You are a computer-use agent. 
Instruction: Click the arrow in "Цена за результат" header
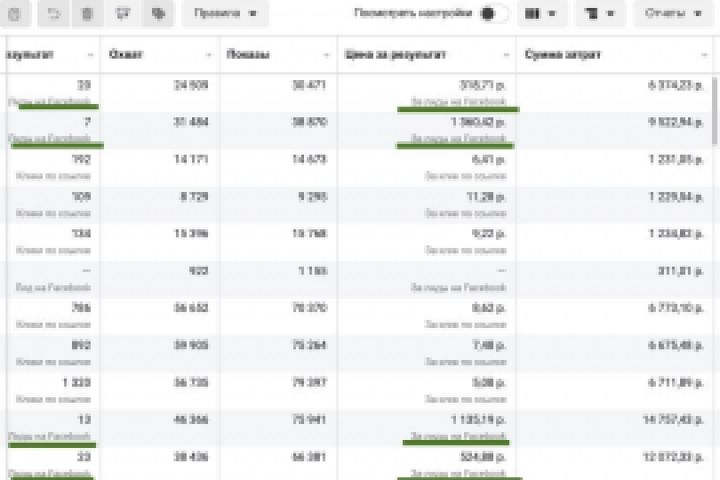coord(505,54)
